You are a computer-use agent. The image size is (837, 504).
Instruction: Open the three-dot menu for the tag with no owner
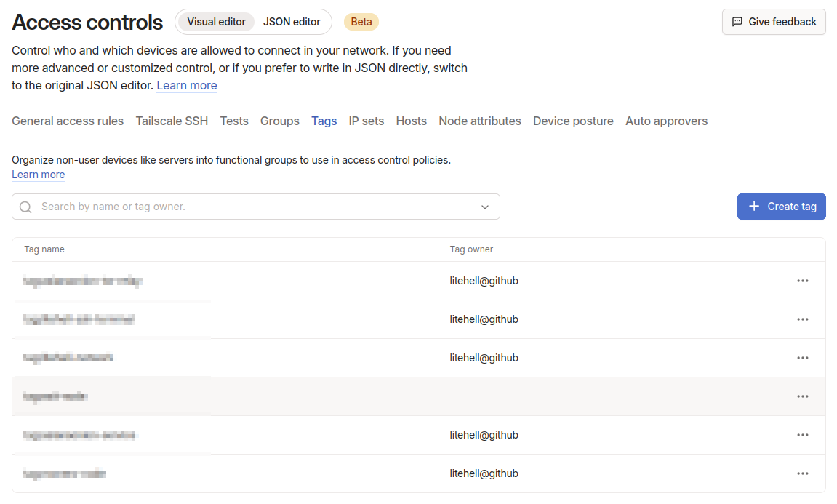802,396
